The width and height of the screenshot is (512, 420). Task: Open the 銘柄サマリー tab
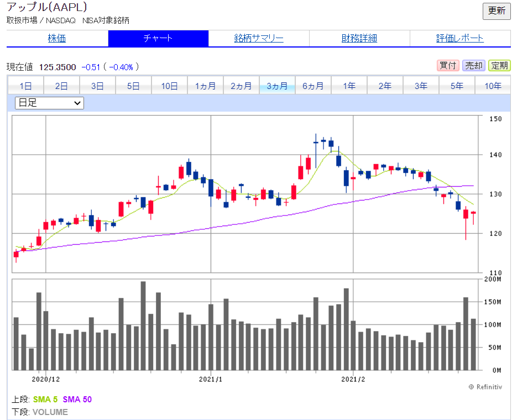click(259, 39)
